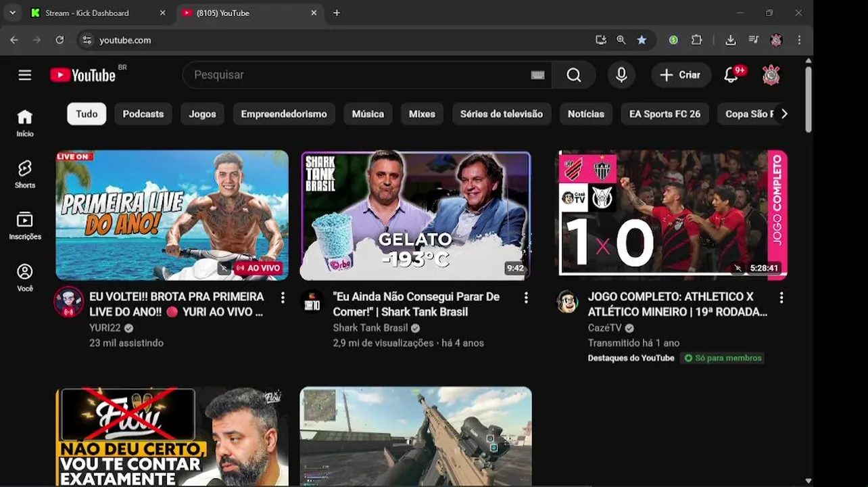Open the YURI22 channel avatar
Viewport: 868px width, 487px height.
tap(68, 302)
